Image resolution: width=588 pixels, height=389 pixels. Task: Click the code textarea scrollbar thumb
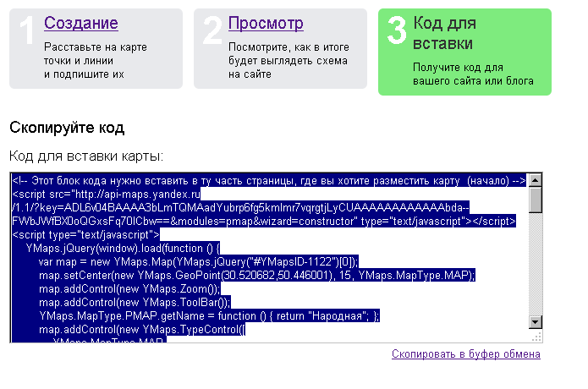pyautogui.click(x=536, y=200)
